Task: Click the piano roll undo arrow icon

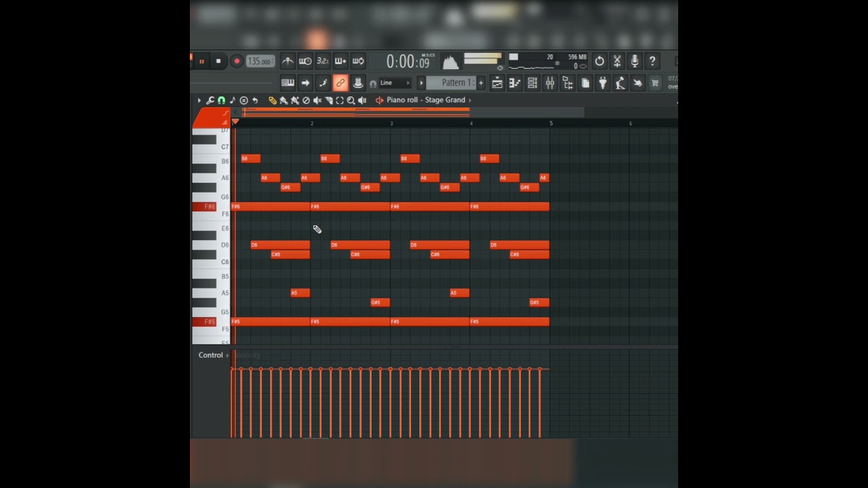Action: [255, 100]
